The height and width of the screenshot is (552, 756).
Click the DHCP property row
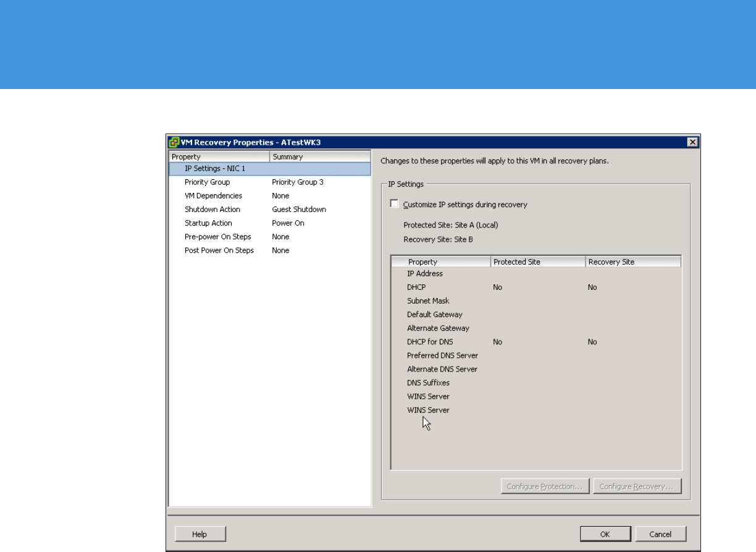[536, 287]
